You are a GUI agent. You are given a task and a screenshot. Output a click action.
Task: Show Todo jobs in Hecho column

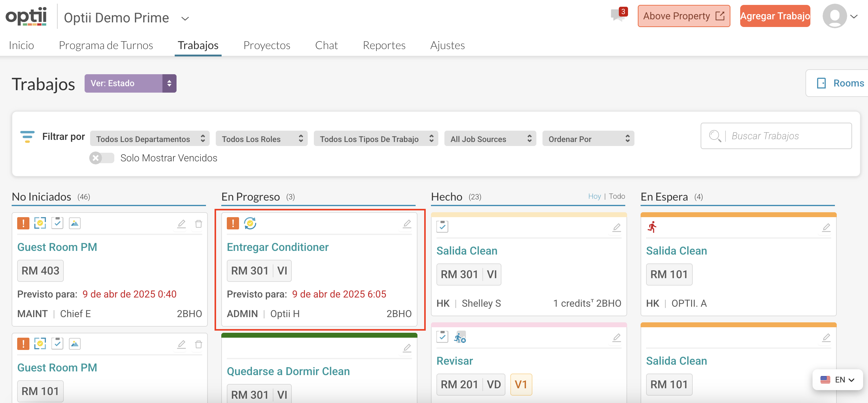click(x=617, y=196)
